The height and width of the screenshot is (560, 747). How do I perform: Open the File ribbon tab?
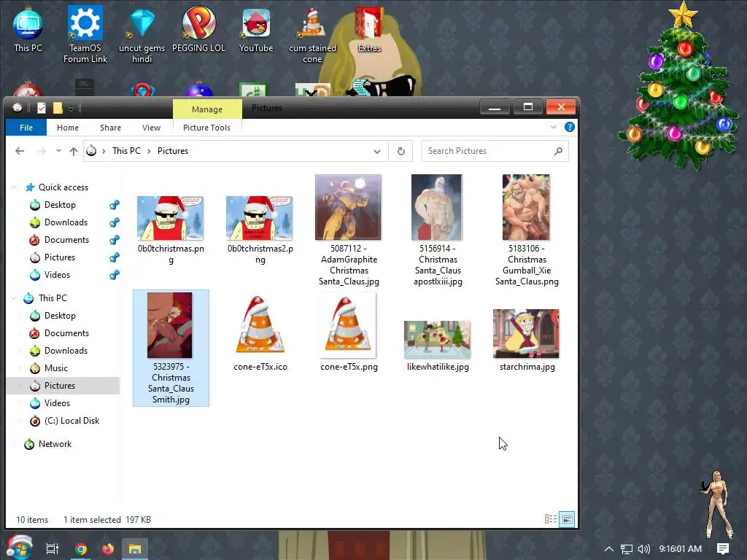point(26,128)
